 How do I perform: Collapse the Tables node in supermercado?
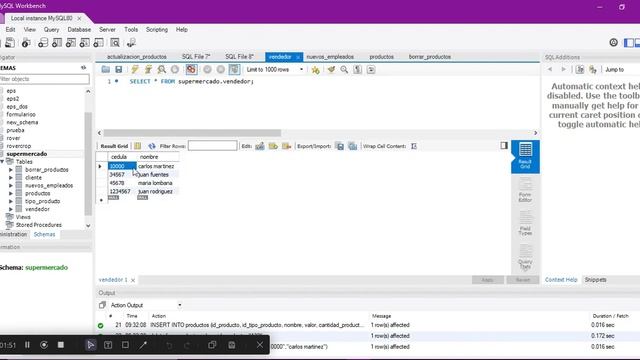[x=2, y=162]
